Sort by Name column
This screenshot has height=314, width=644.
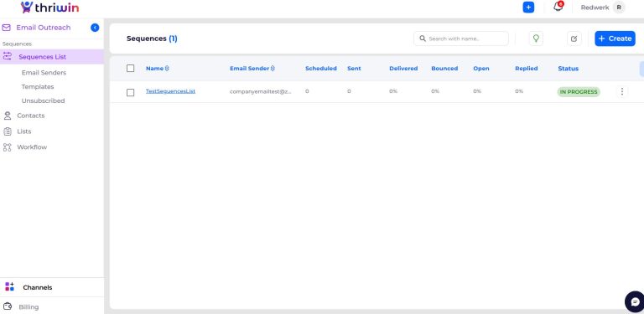(x=158, y=69)
